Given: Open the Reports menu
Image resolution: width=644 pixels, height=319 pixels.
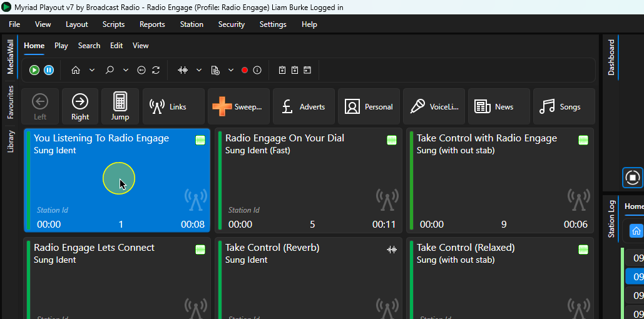Looking at the screenshot, I should pyautogui.click(x=152, y=24).
